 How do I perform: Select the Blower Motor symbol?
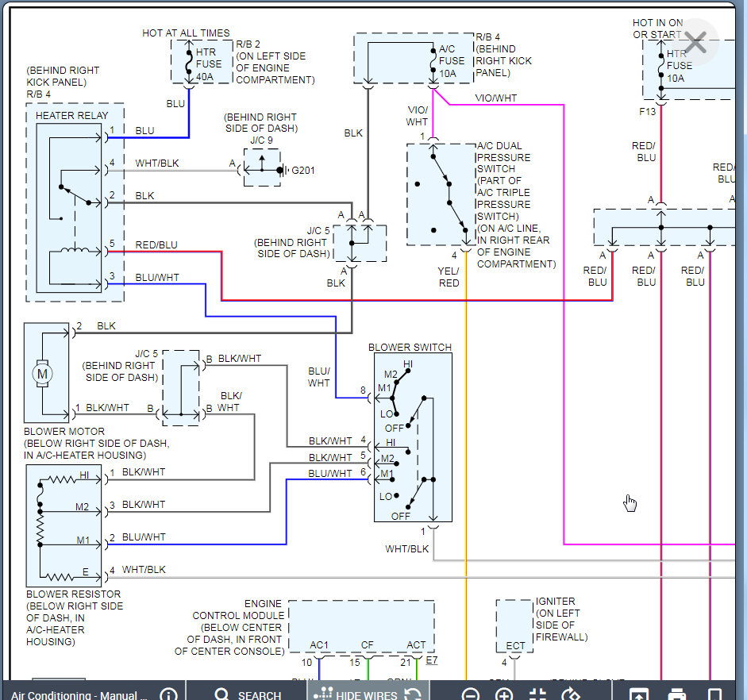pos(41,372)
